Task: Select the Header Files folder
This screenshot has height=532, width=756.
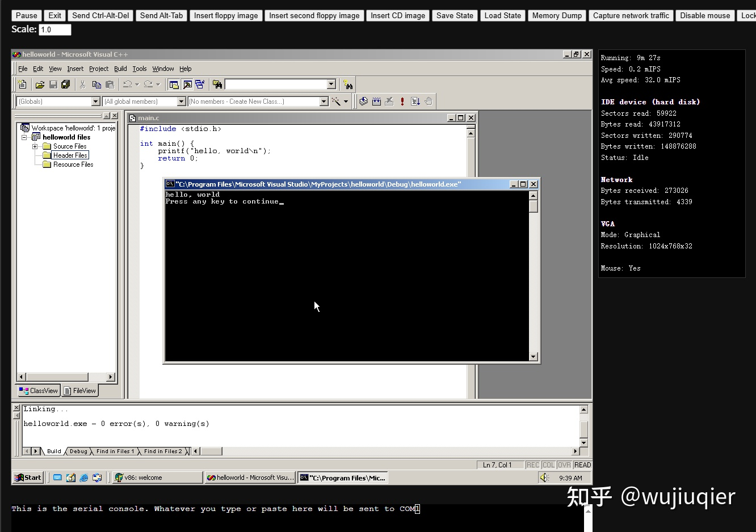Action: [x=70, y=155]
